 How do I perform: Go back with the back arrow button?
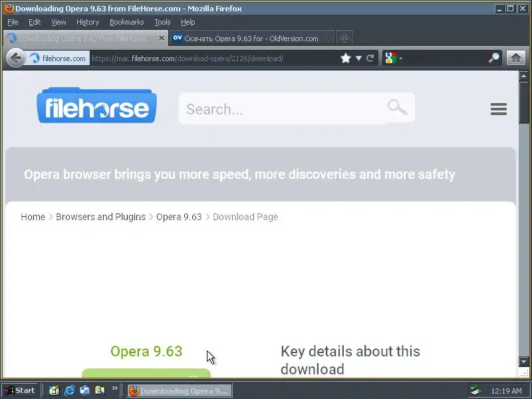point(15,59)
